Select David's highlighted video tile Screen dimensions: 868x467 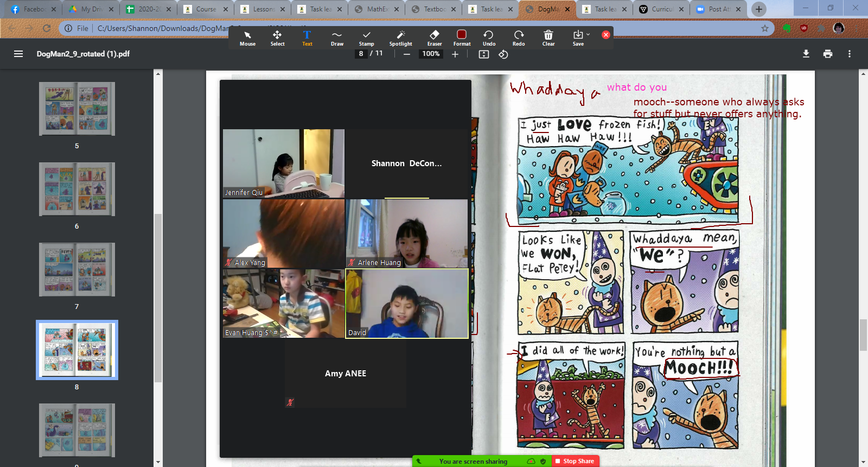(x=407, y=304)
